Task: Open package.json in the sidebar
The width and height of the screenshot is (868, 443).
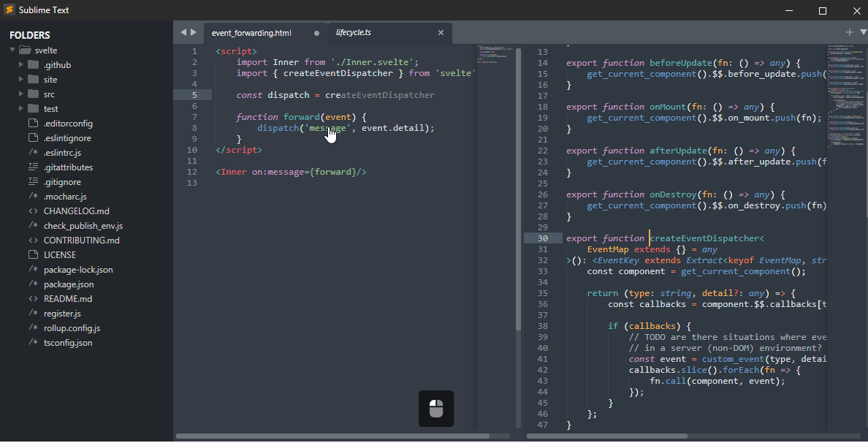Action: [69, 284]
